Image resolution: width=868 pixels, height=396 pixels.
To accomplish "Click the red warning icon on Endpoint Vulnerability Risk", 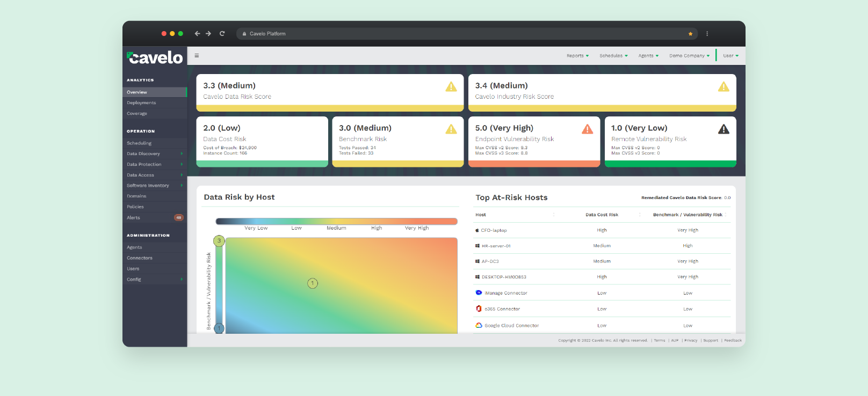I will [588, 129].
